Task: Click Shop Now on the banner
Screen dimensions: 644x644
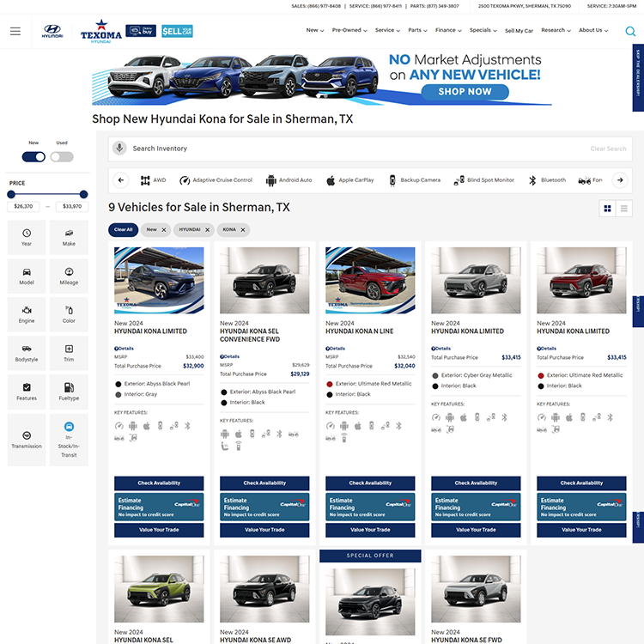Action: coord(465,92)
